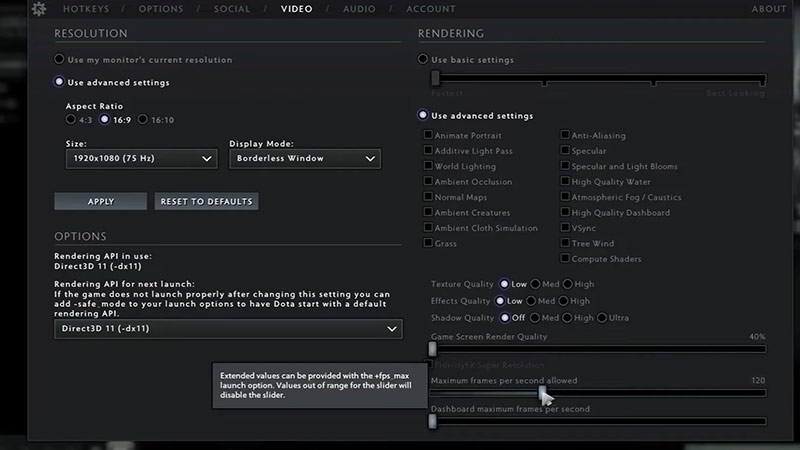Enable the VSync checkbox

coord(565,228)
